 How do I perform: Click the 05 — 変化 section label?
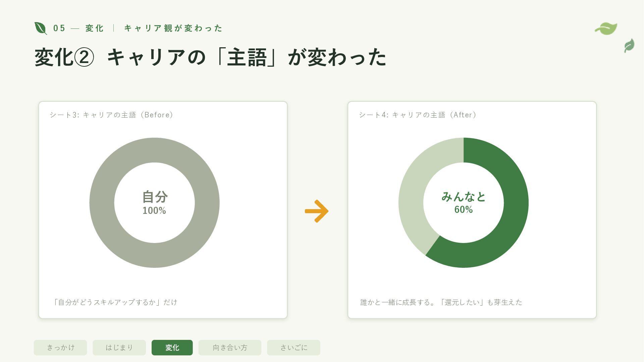78,28
